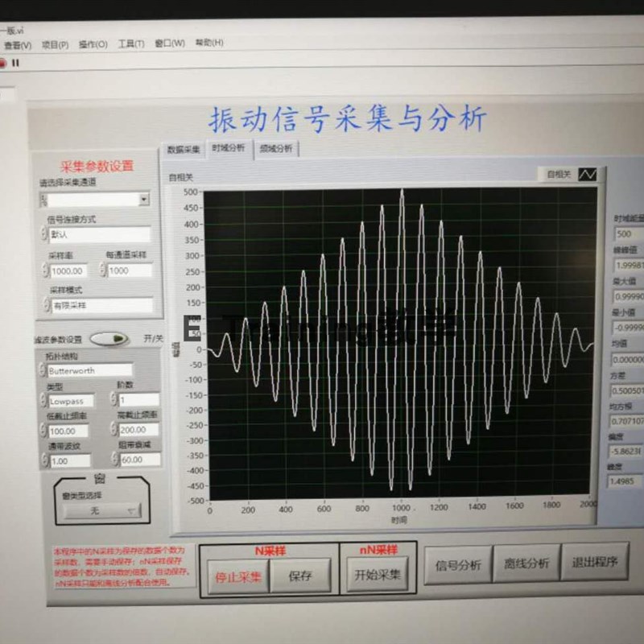Pause VI execution using the pause icon
Image resolution: width=644 pixels, height=644 pixels.
[16, 64]
